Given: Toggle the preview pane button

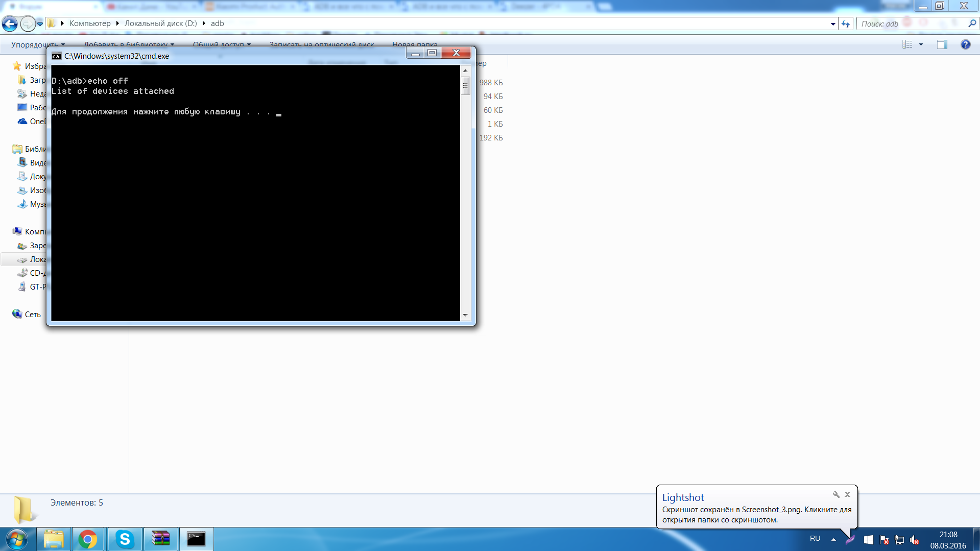Looking at the screenshot, I should click(942, 44).
